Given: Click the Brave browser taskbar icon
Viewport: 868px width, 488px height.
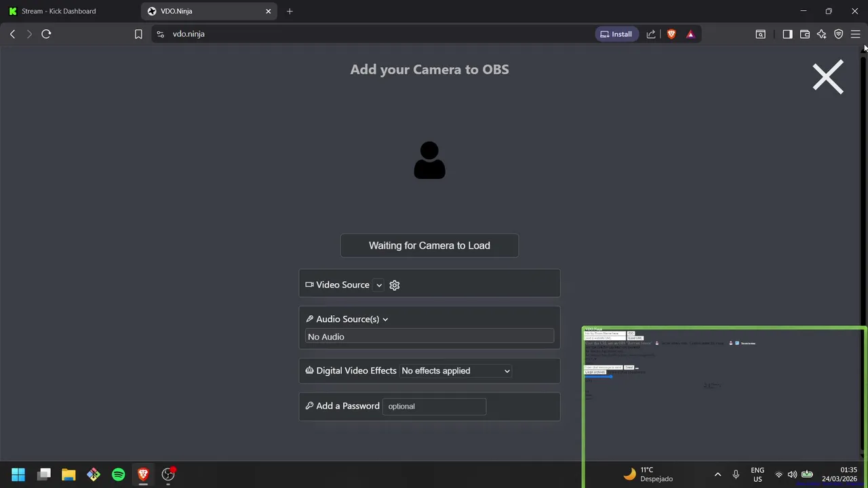Looking at the screenshot, I should pos(143,474).
